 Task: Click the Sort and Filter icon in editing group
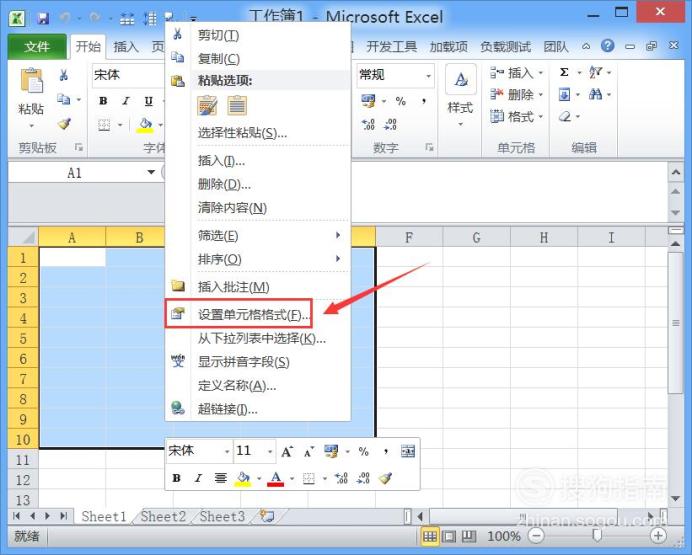coord(595,72)
